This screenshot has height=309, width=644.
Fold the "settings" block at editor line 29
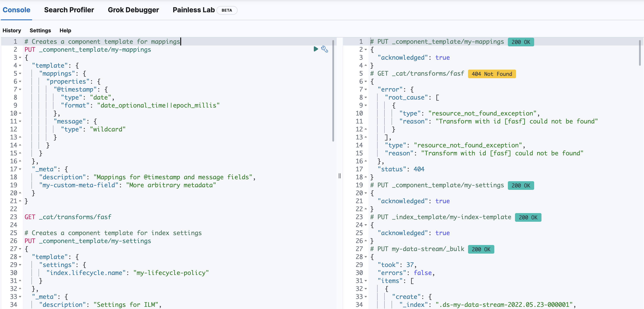coord(20,265)
